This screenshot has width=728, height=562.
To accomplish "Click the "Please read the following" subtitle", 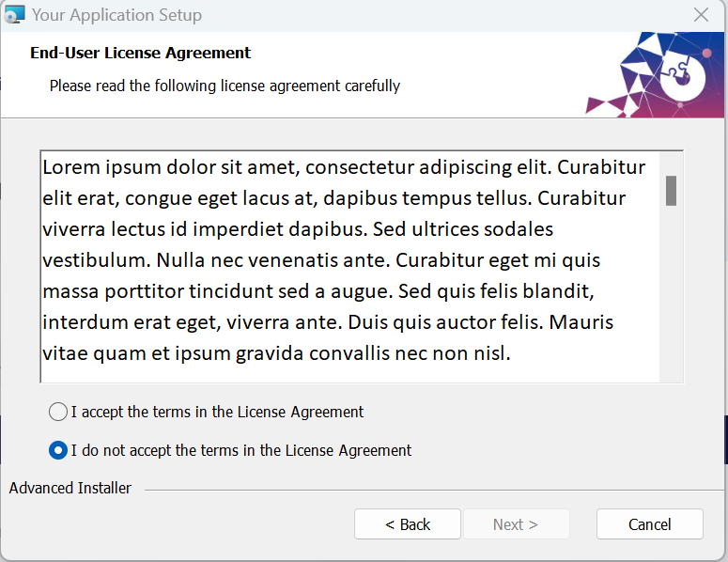I will pyautogui.click(x=225, y=86).
